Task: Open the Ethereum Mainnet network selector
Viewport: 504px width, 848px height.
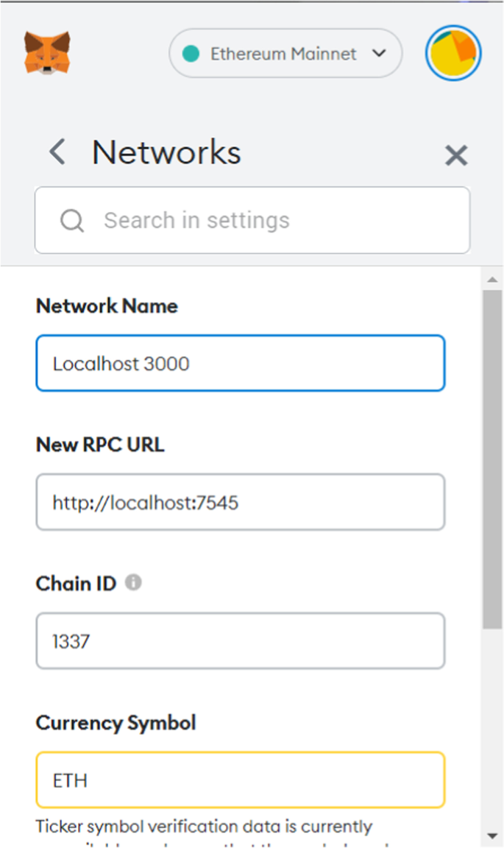Action: tap(285, 54)
